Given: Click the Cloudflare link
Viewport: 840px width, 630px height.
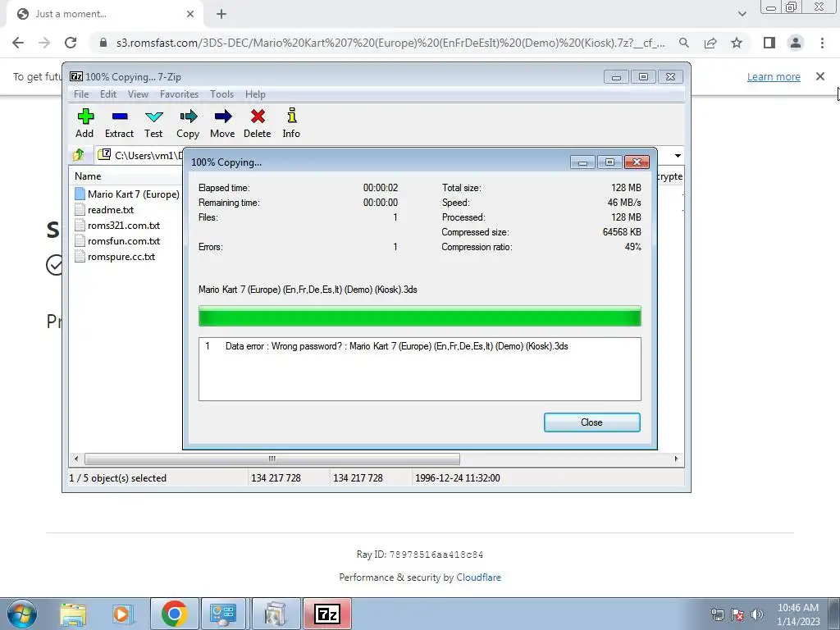Looking at the screenshot, I should [x=478, y=577].
